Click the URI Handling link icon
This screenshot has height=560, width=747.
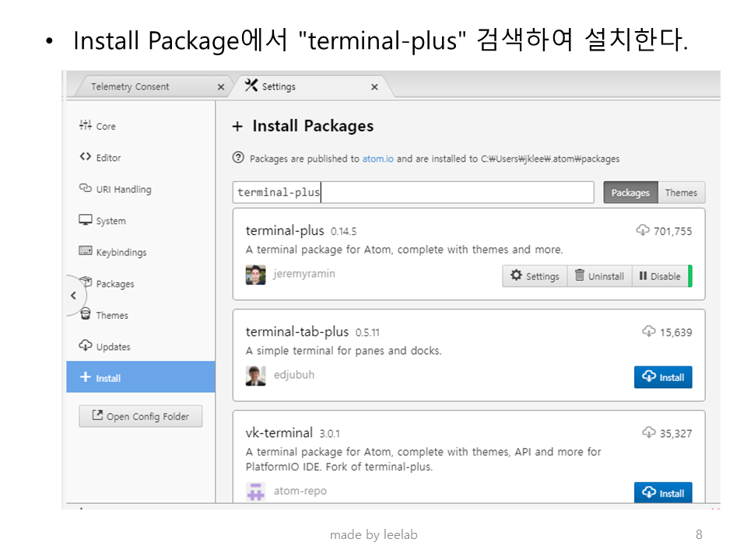86,188
